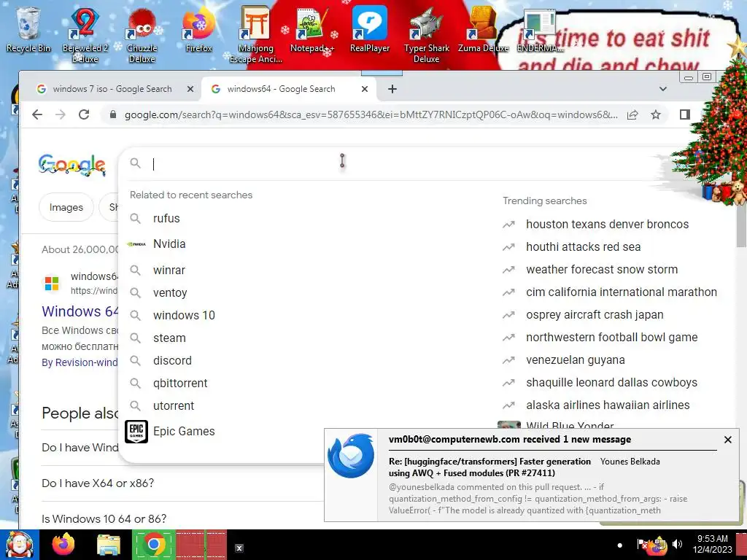Screen dimensions: 747x560
Task: Open the Recycle Bin desktop icon
Action: click(x=28, y=29)
